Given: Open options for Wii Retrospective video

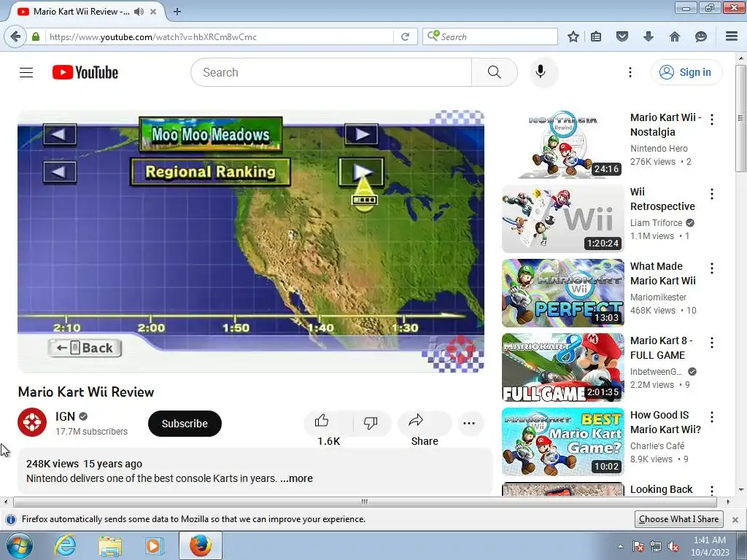Looking at the screenshot, I should click(712, 194).
